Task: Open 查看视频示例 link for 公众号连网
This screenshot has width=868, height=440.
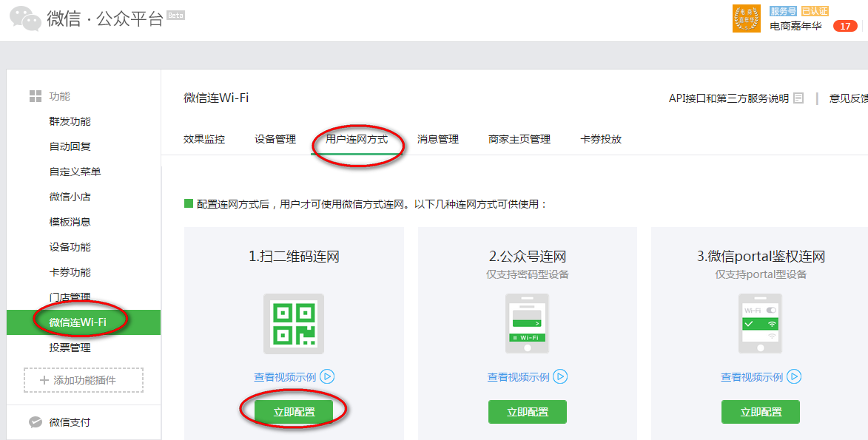Action: point(518,377)
